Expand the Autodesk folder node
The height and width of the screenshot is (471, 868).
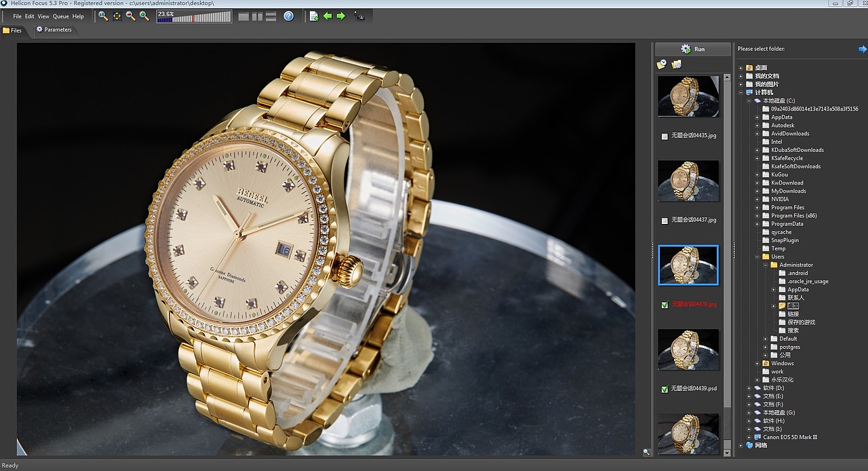click(757, 126)
